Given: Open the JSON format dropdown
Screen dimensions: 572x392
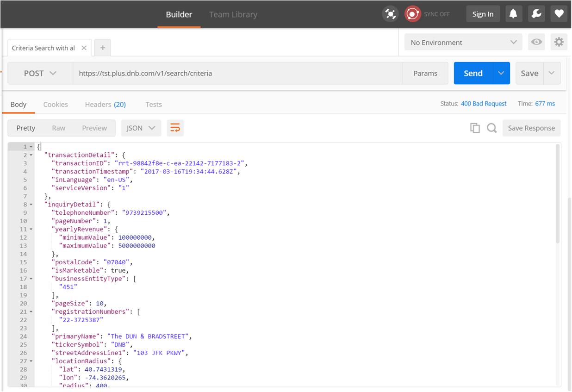Looking at the screenshot, I should (x=141, y=128).
